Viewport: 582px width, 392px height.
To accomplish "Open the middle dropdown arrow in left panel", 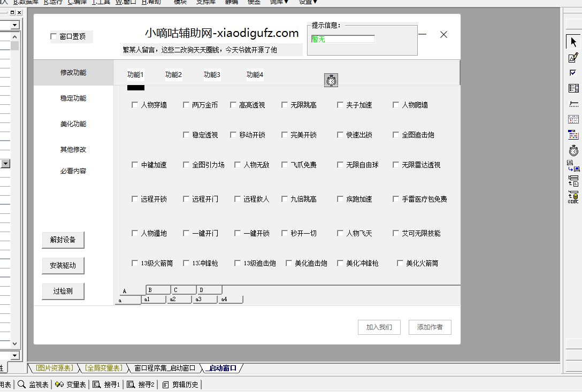I will [x=5, y=164].
